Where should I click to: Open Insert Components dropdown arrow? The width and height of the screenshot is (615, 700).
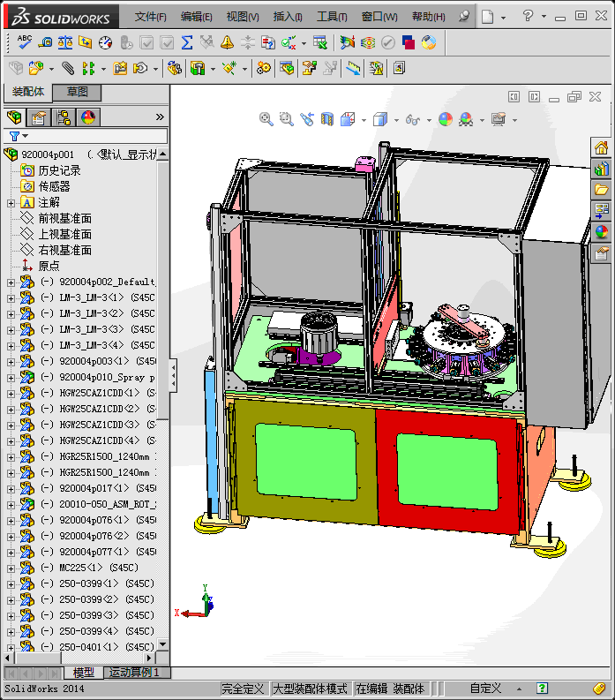tap(51, 69)
